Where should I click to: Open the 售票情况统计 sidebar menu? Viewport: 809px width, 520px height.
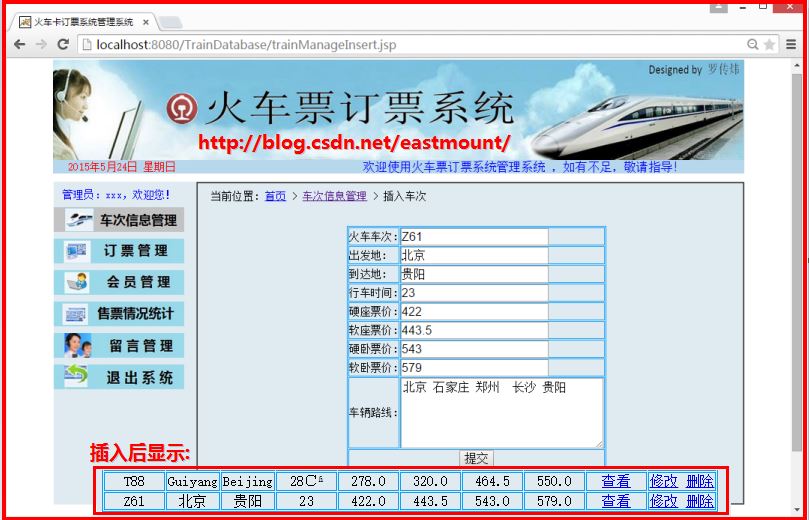pyautogui.click(x=119, y=314)
